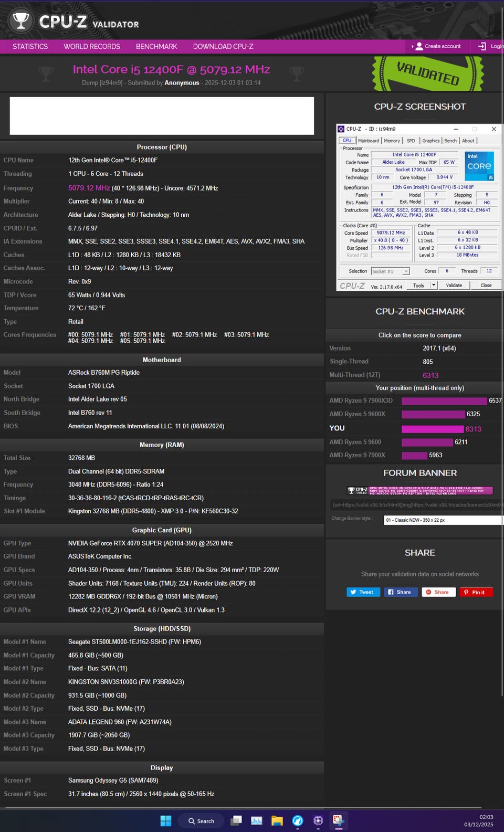
Task: Click the American Megatrends BIOS version text
Action: (146, 426)
